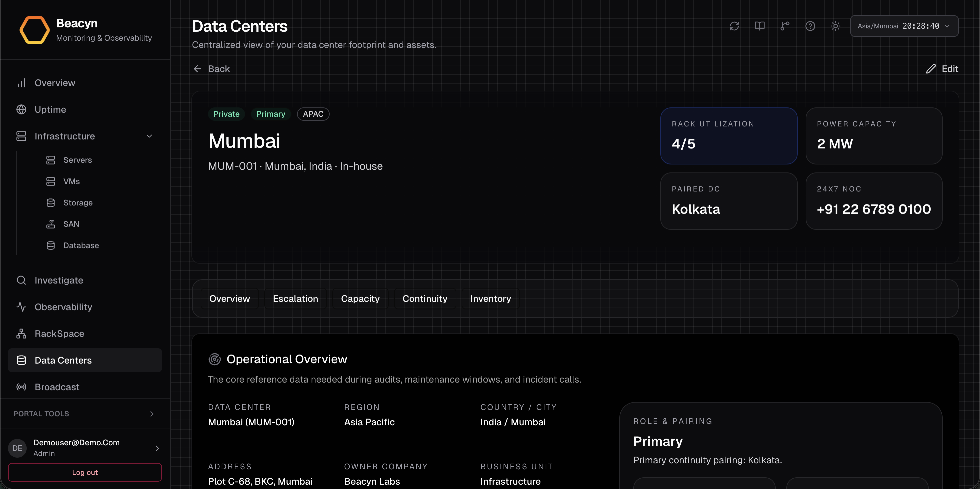Open Observability in the sidebar
Viewport: 980px width, 489px height.
click(x=84, y=307)
